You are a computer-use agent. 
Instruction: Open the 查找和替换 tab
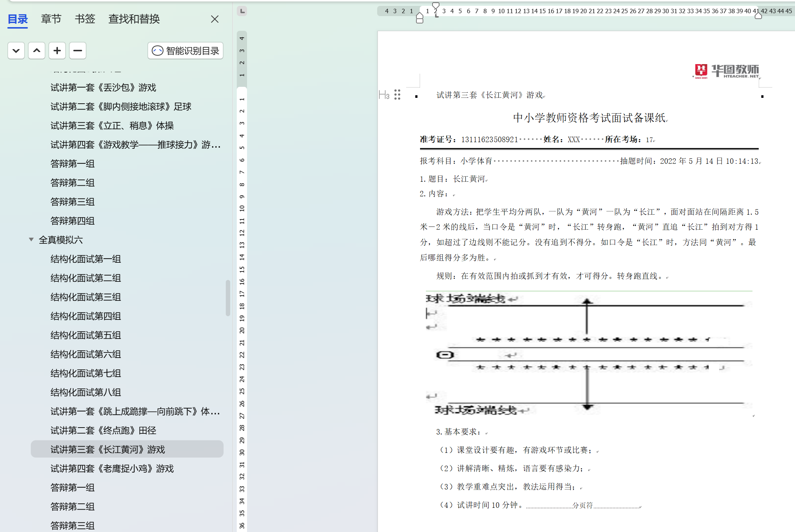[134, 19]
